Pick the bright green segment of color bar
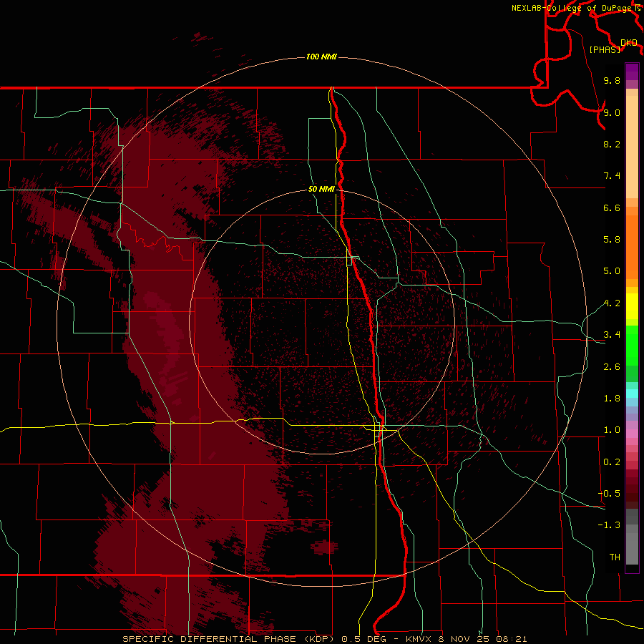644x644 pixels. click(x=632, y=346)
